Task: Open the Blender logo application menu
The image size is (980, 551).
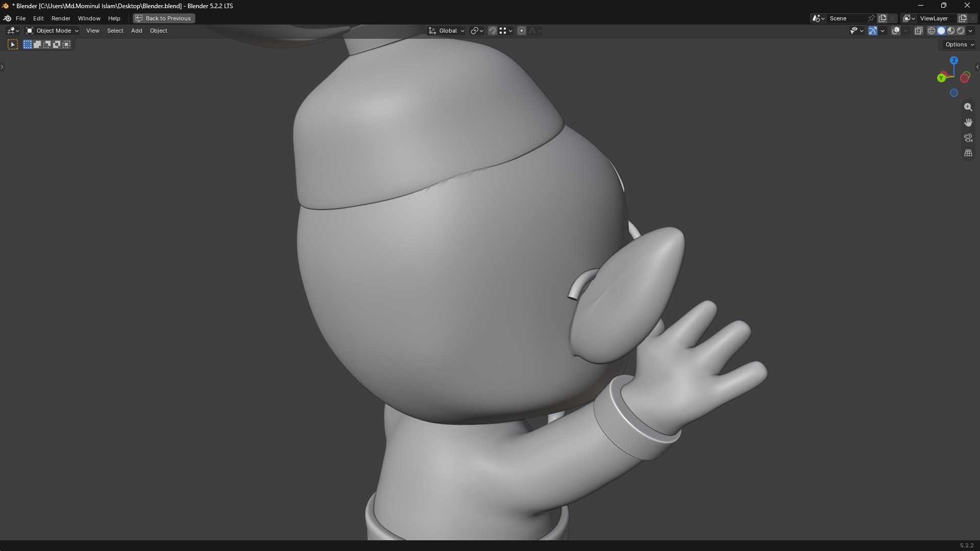Action: click(x=8, y=18)
